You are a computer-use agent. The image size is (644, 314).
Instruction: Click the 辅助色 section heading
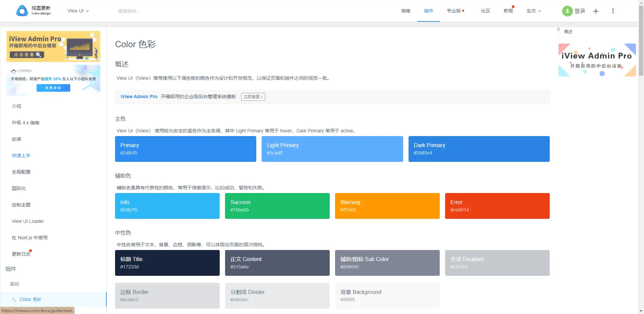pos(123,176)
